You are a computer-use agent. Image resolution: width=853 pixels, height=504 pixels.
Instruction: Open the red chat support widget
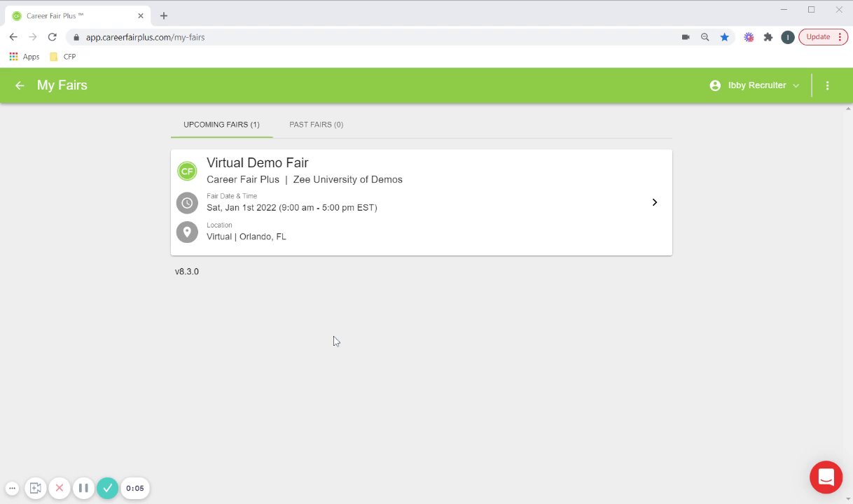coord(826,477)
